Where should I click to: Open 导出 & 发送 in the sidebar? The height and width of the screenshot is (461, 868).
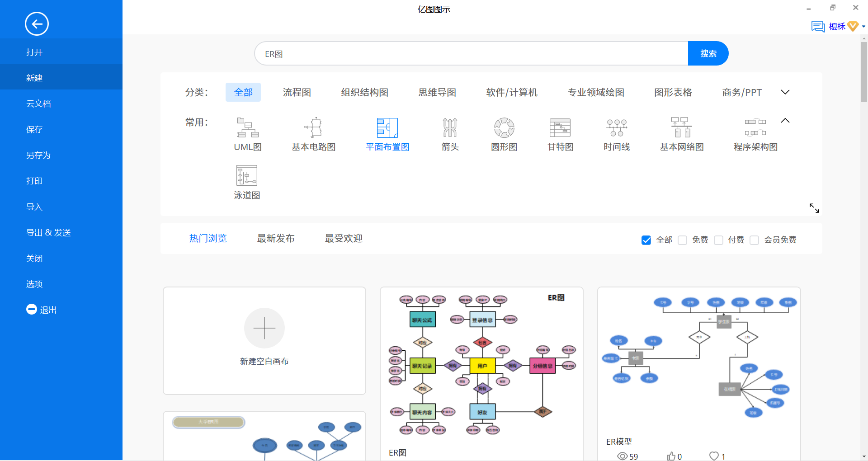48,233
